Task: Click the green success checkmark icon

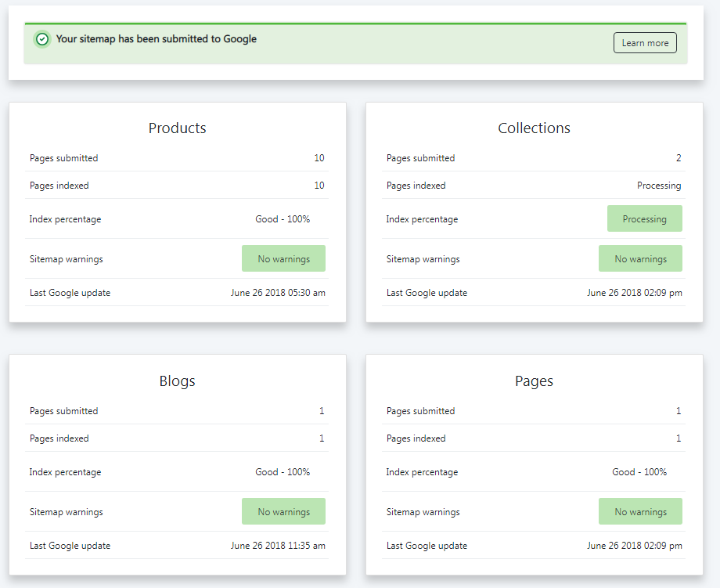Action: point(41,38)
